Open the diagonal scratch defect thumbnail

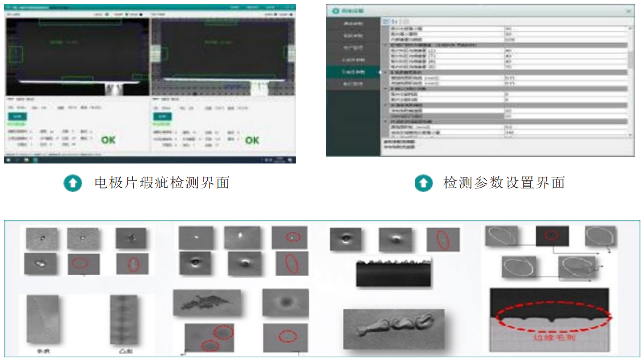point(43,319)
